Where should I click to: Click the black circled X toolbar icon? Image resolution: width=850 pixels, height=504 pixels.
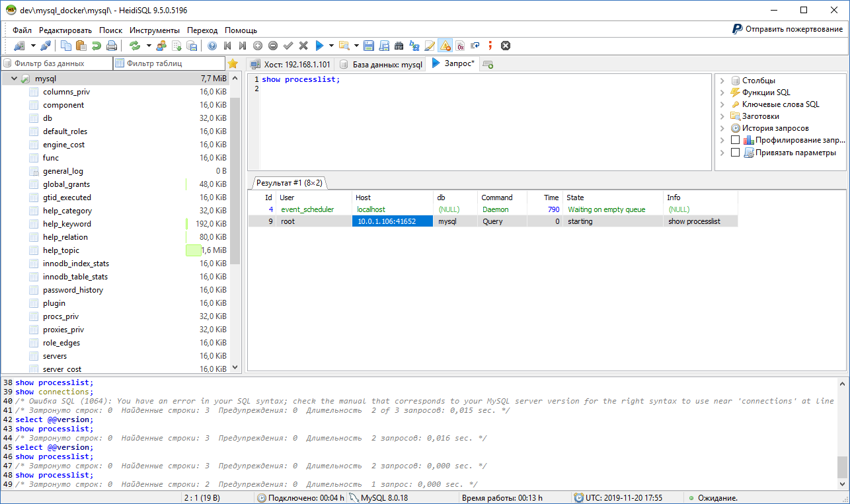pyautogui.click(x=506, y=46)
